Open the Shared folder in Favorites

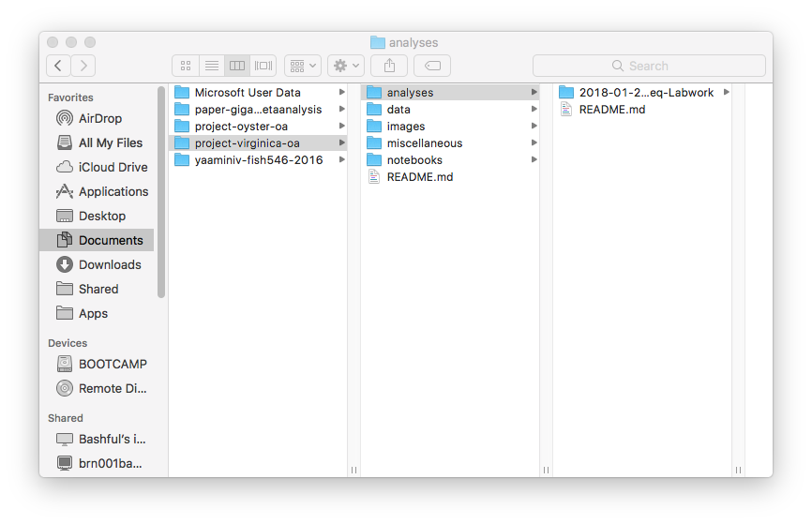tap(97, 289)
